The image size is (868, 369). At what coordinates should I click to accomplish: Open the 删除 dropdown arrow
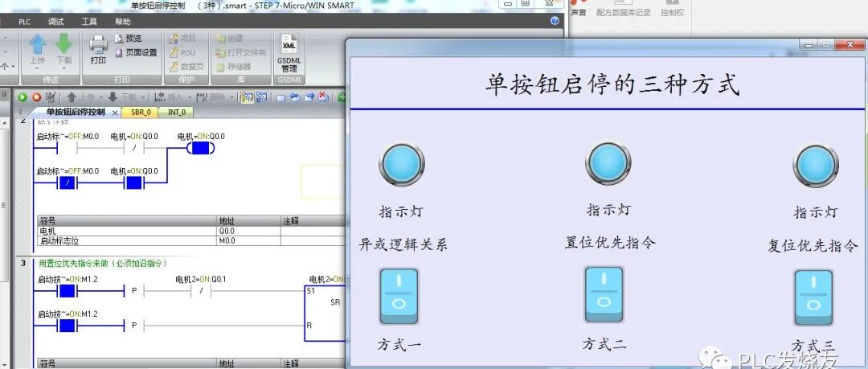(231, 97)
